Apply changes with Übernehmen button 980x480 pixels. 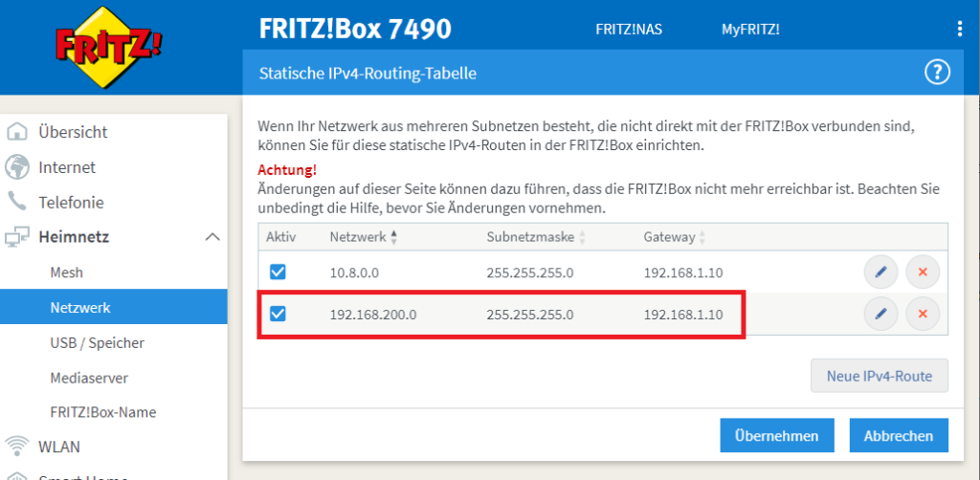coord(777,436)
